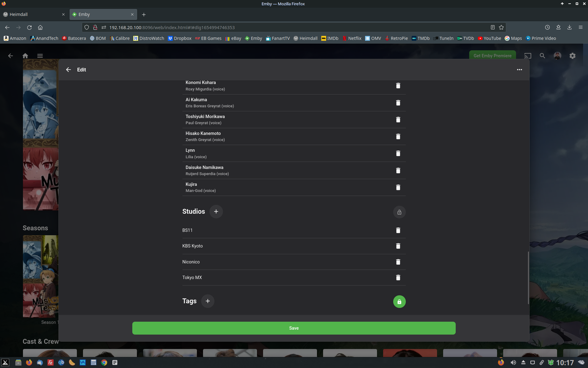Add a new studio with the plus button
Viewport: 588px width, 368px height.
tap(216, 211)
